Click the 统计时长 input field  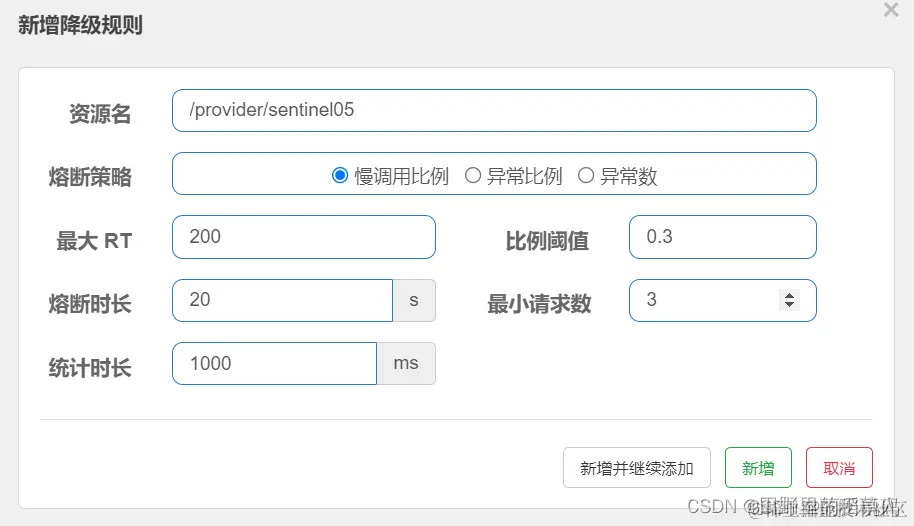(275, 363)
